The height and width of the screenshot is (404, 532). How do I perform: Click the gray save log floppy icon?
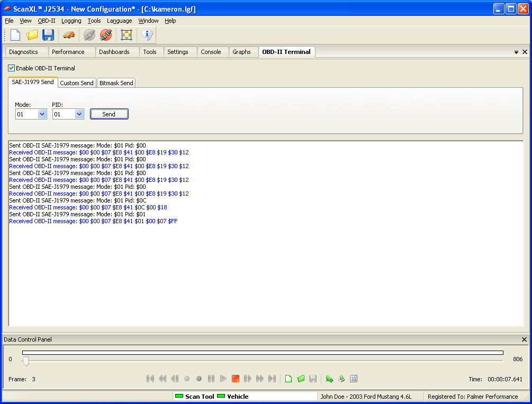[313, 379]
